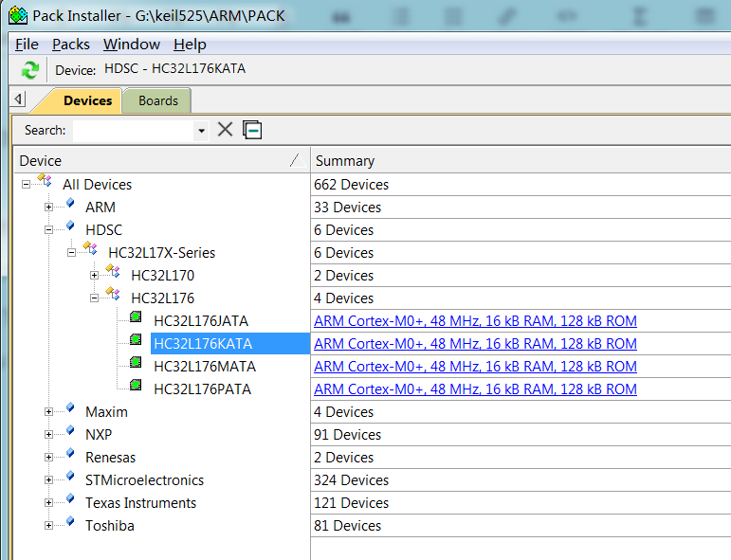Click the collapse all tree icon
The height and width of the screenshot is (560, 731).
pos(252,130)
